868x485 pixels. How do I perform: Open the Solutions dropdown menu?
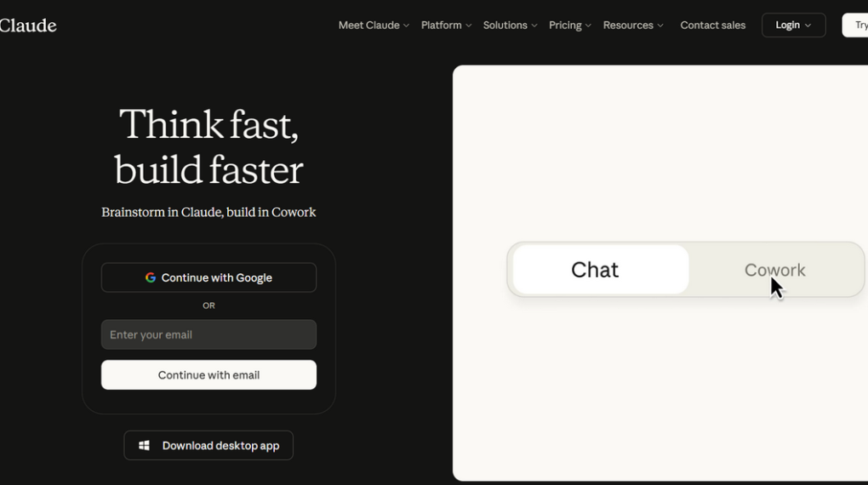[x=510, y=26]
